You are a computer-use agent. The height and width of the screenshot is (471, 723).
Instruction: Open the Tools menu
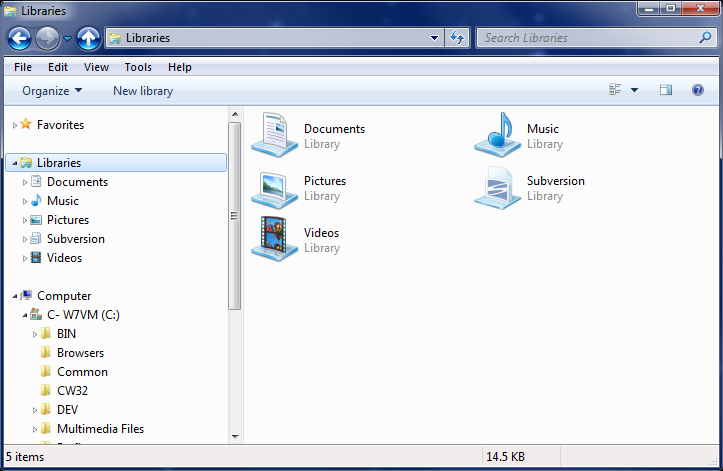(x=138, y=67)
